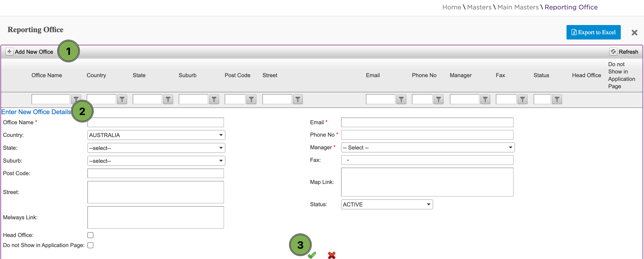Image resolution: width=644 pixels, height=259 pixels.
Task: Click the Street column filter icon
Action: [x=298, y=99]
